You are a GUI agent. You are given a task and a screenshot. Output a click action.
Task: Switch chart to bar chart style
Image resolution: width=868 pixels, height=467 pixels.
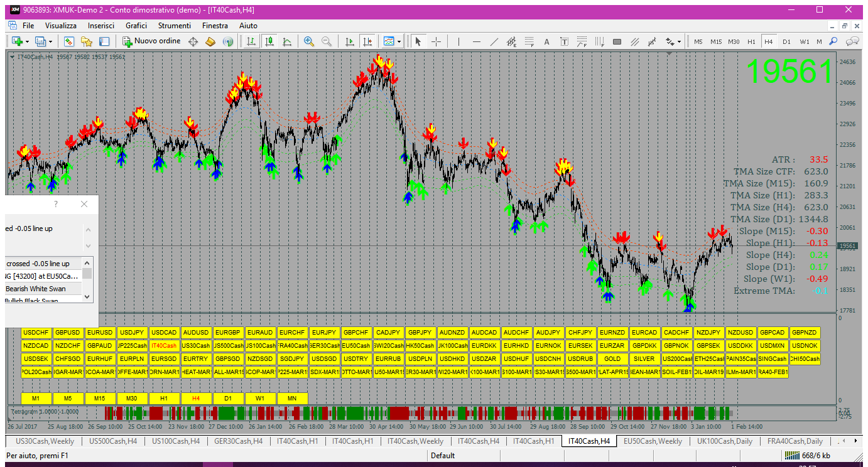coord(251,41)
